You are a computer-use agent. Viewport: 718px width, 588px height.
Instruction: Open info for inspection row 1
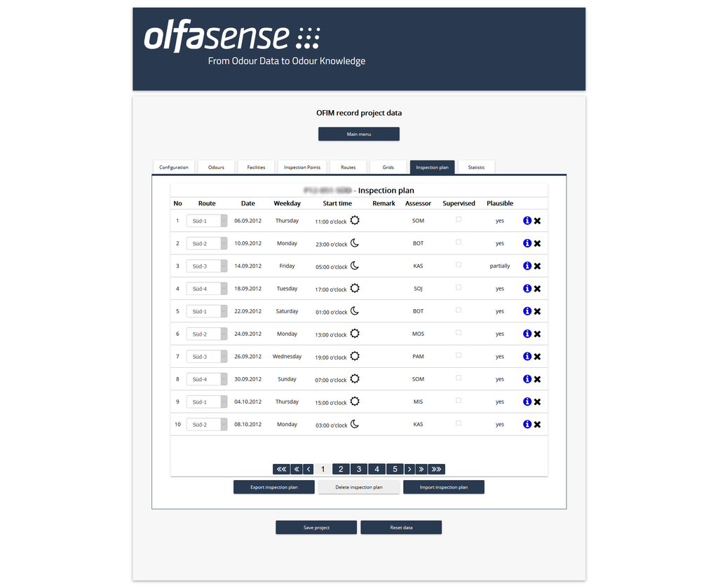pos(527,221)
